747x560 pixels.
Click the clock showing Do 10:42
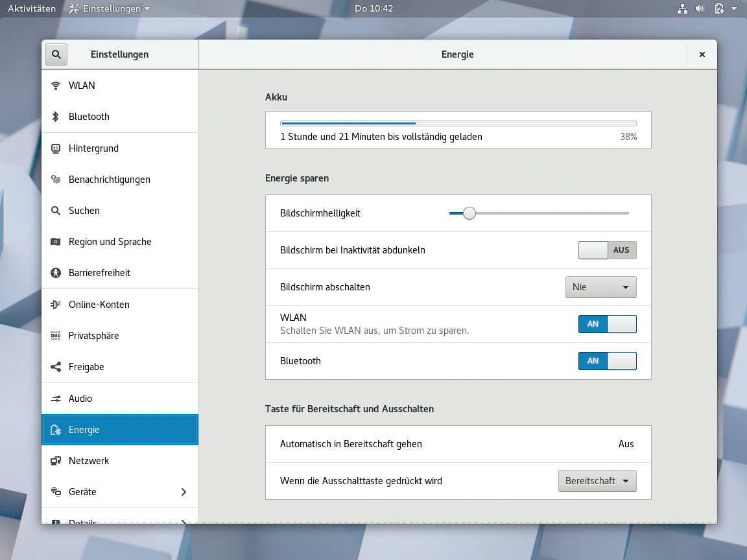[x=373, y=8]
